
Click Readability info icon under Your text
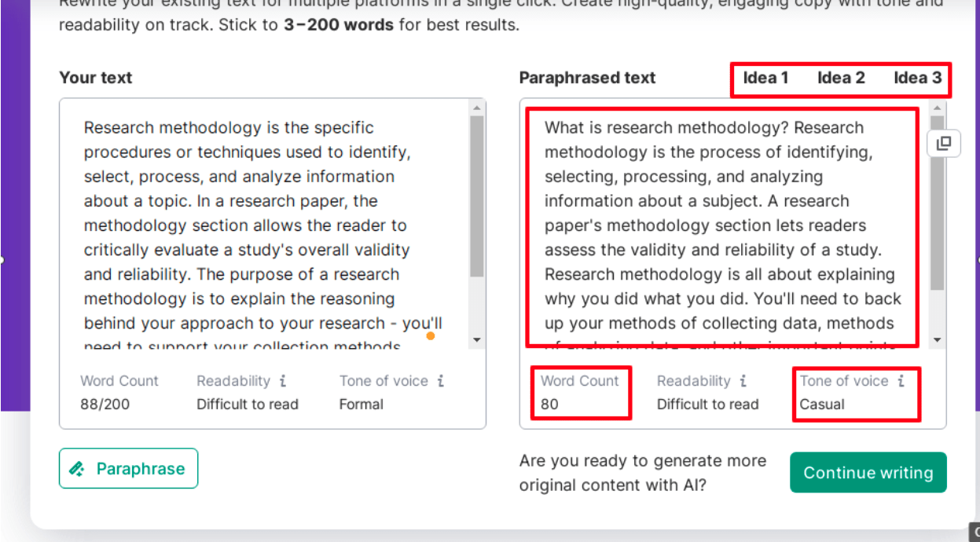click(283, 381)
